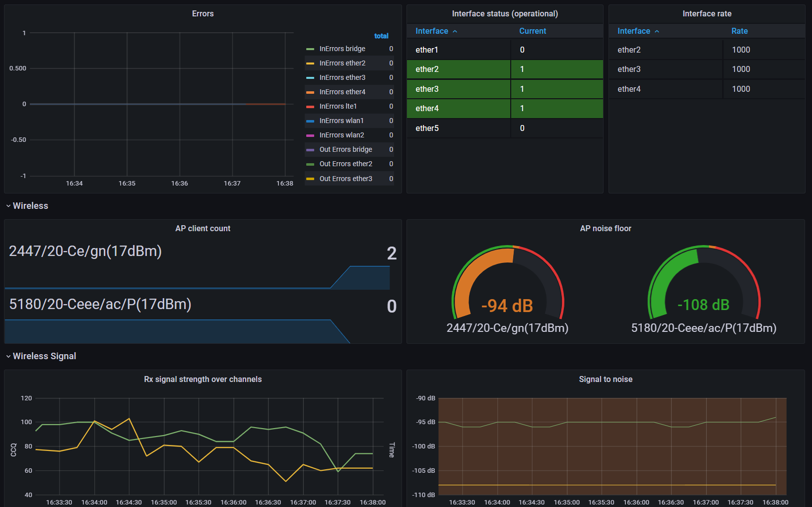Image resolution: width=812 pixels, height=507 pixels.
Task: Click the InErrors ether3 cyan legend color icon
Action: click(x=310, y=78)
